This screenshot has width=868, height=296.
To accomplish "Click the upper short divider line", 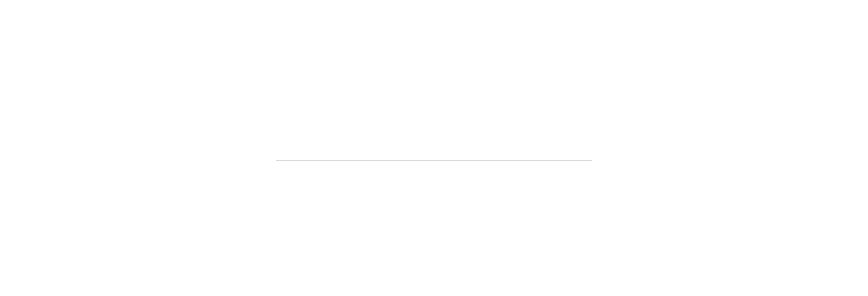I will point(434,130).
